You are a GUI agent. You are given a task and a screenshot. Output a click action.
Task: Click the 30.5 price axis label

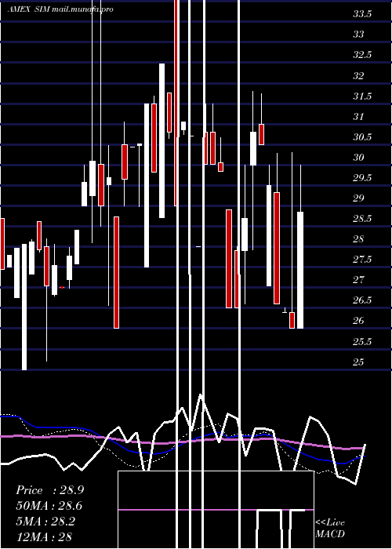pos(362,137)
